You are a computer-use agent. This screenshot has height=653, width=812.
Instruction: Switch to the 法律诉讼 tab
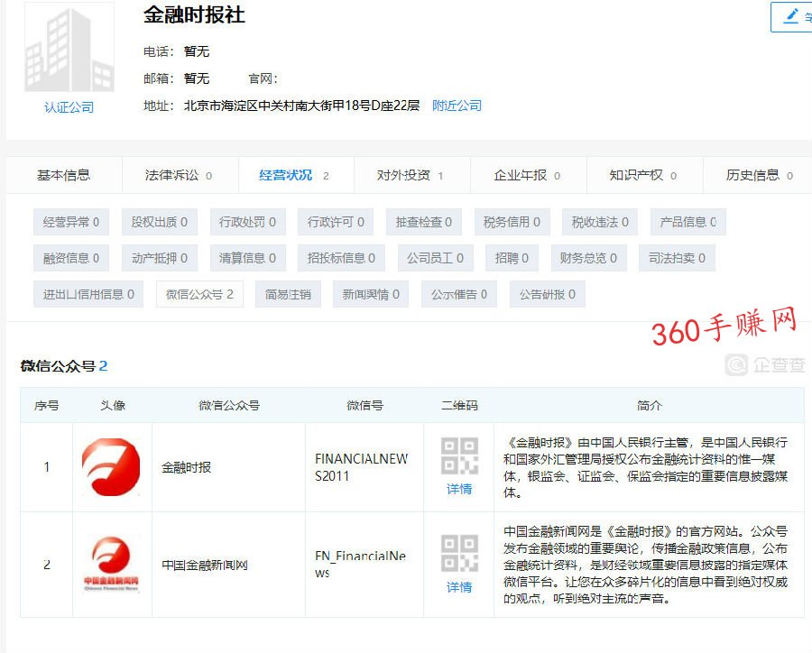coord(179,176)
